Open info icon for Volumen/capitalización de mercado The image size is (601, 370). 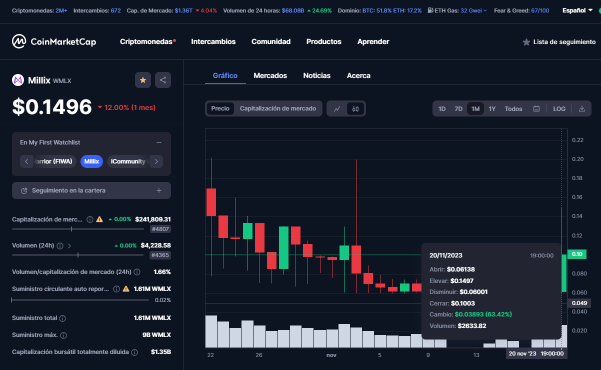click(137, 272)
